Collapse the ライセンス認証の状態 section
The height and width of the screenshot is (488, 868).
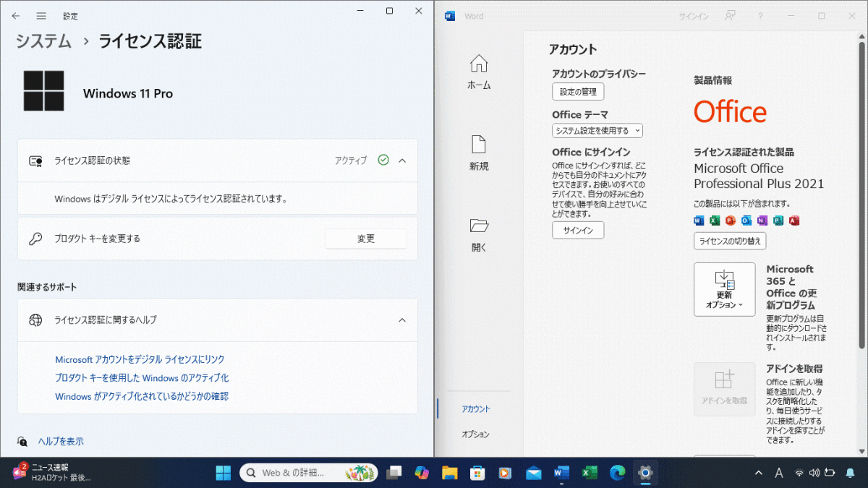coord(403,160)
